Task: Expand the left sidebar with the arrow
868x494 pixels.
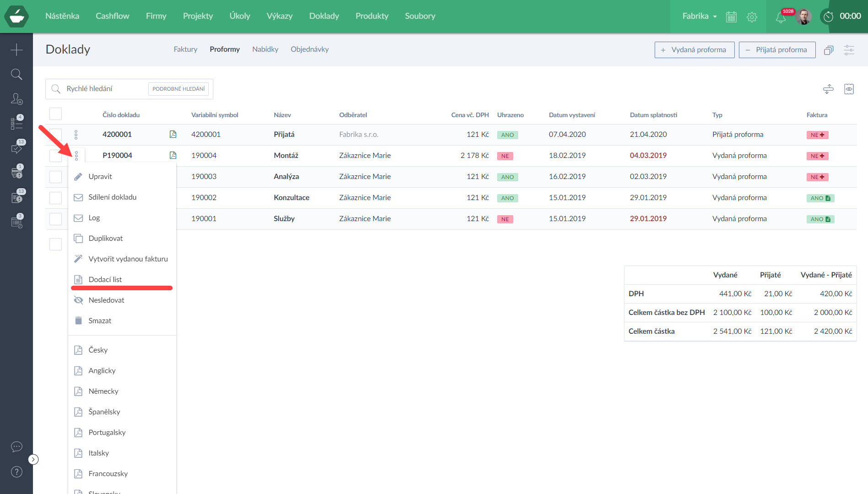Action: [33, 459]
